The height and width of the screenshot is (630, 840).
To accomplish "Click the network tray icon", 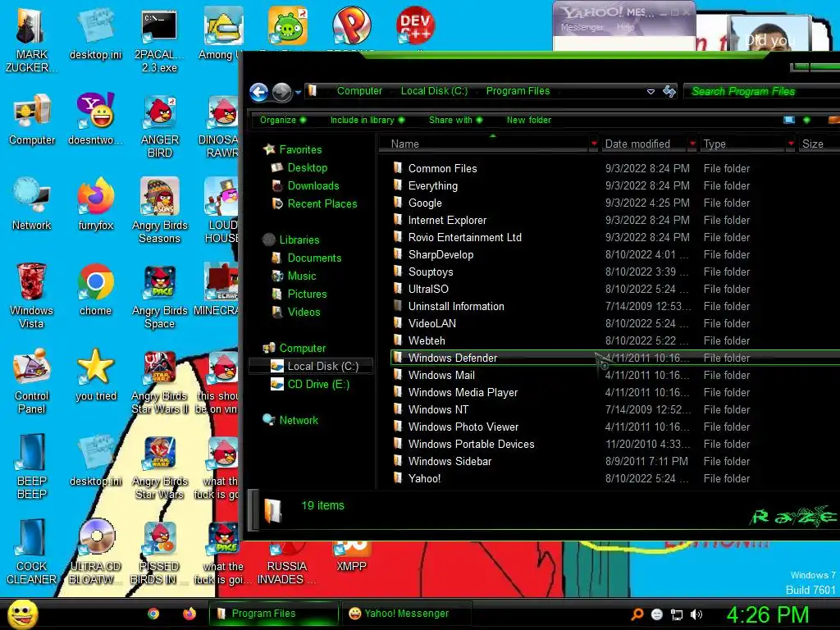I will [677, 615].
